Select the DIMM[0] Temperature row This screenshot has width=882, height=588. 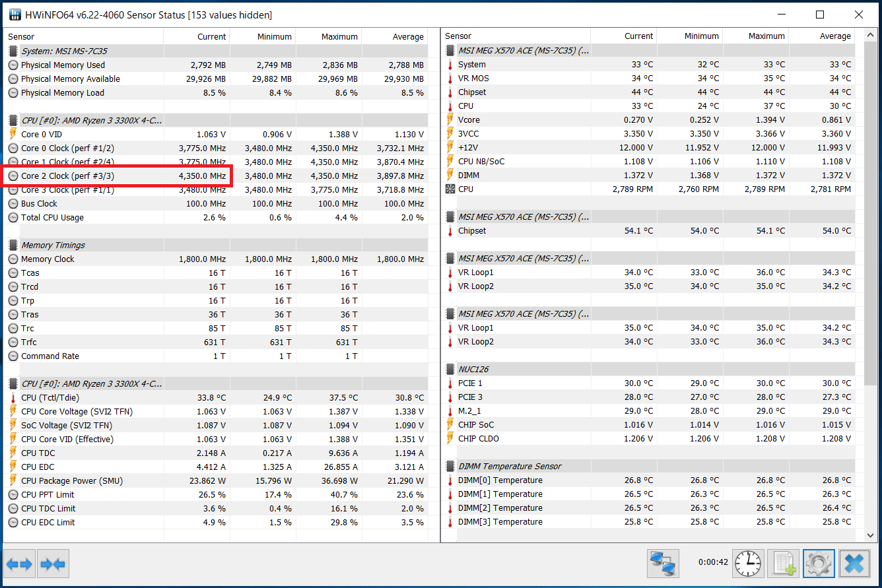pyautogui.click(x=648, y=480)
